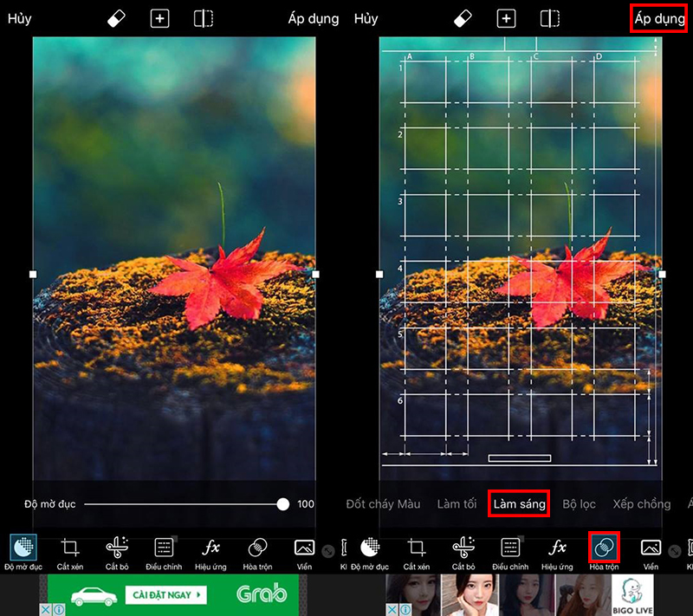This screenshot has width=693, height=616.
Task: Tap Độ mờ đục icon in right screen
Action: click(371, 548)
